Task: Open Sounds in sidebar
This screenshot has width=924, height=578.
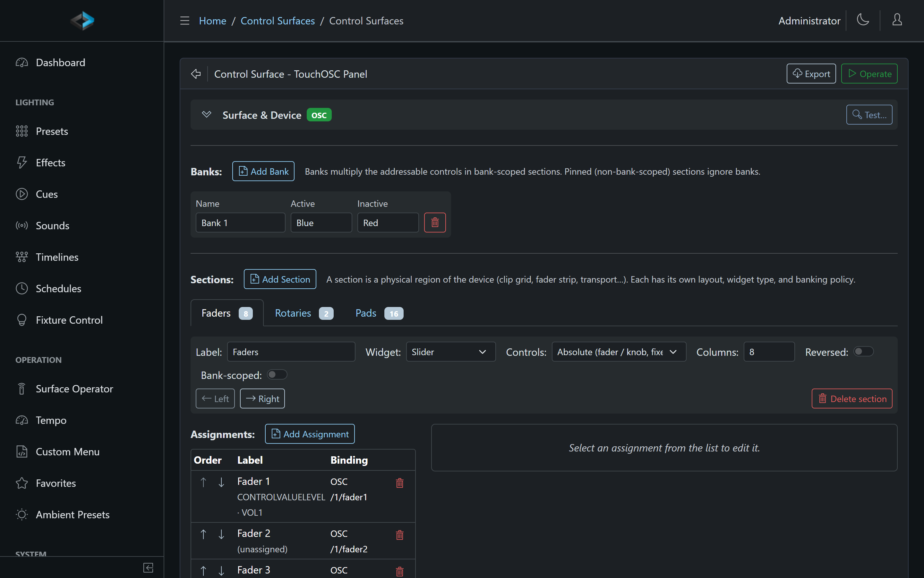Action: pos(82,225)
